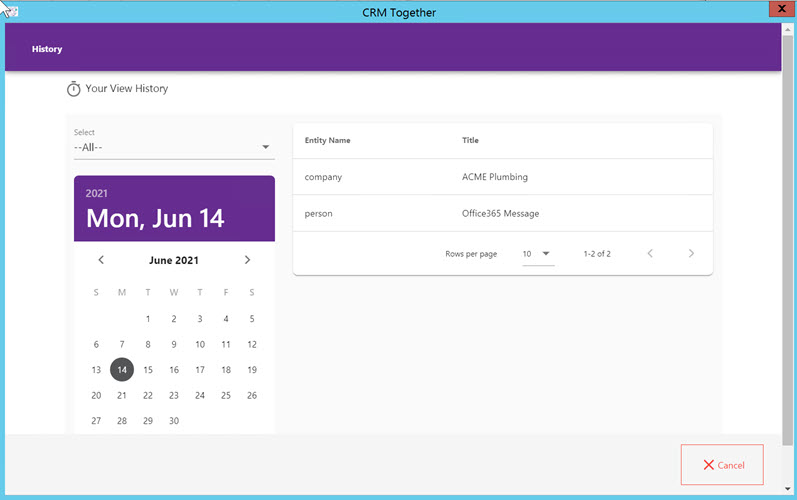797x500 pixels.
Task: Click the vertical scrollbar thumb
Action: 788,241
